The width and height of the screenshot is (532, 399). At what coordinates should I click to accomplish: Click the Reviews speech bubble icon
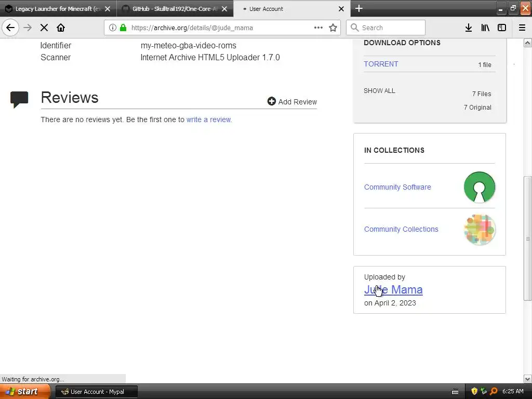tap(19, 99)
